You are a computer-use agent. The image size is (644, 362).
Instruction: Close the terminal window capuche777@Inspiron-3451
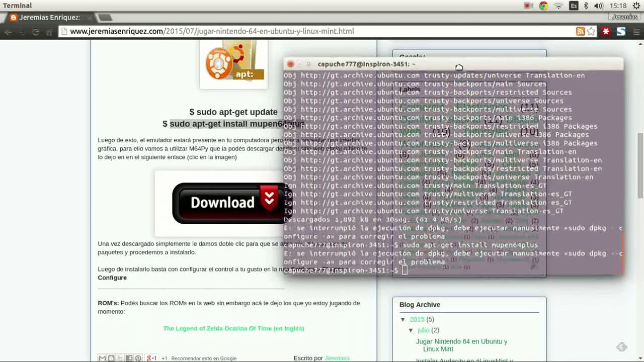(290, 64)
